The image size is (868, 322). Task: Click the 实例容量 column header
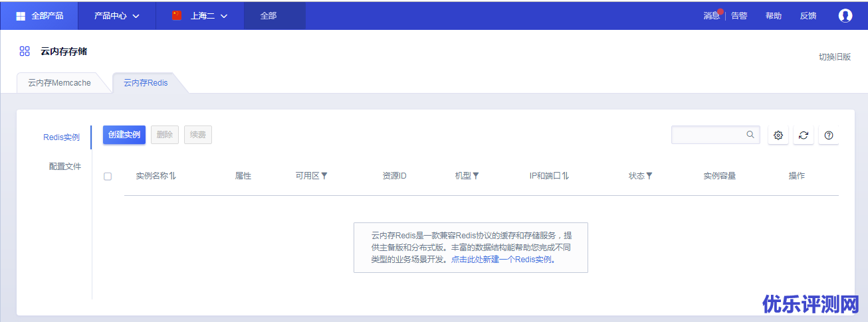coord(720,176)
